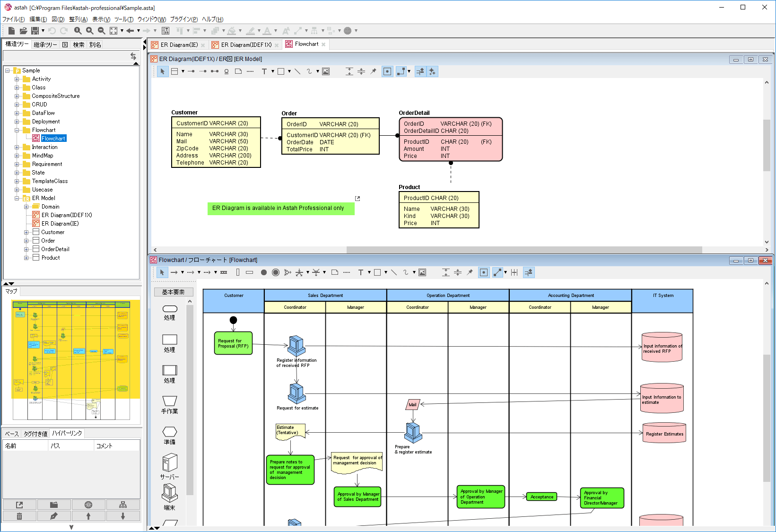This screenshot has width=776, height=532.
Task: Toggle the sparkle button at ER toolbar end
Action: click(432, 71)
